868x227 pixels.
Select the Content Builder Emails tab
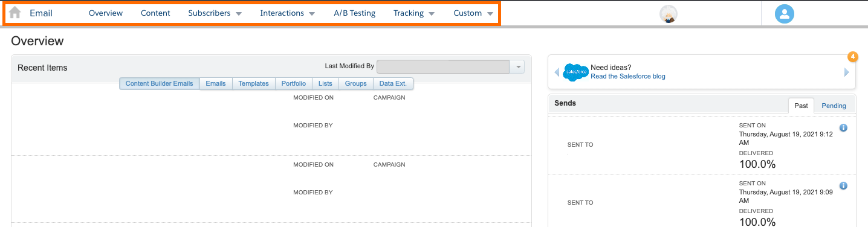point(159,83)
